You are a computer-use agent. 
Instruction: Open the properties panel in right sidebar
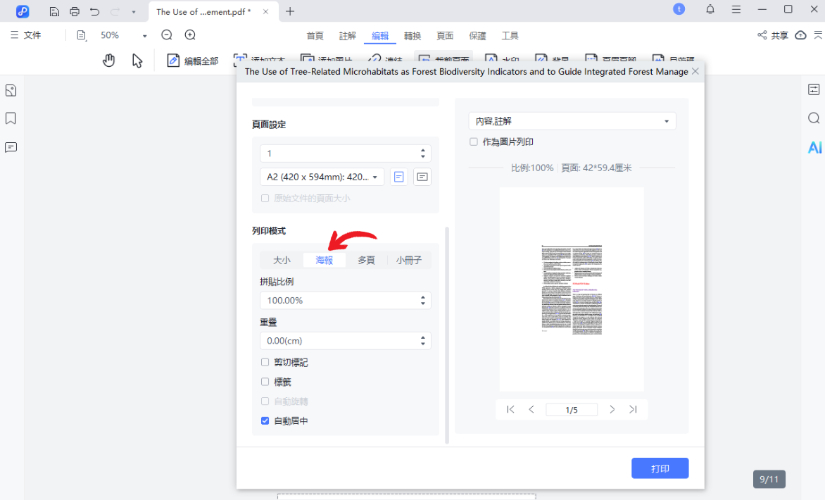(x=814, y=89)
